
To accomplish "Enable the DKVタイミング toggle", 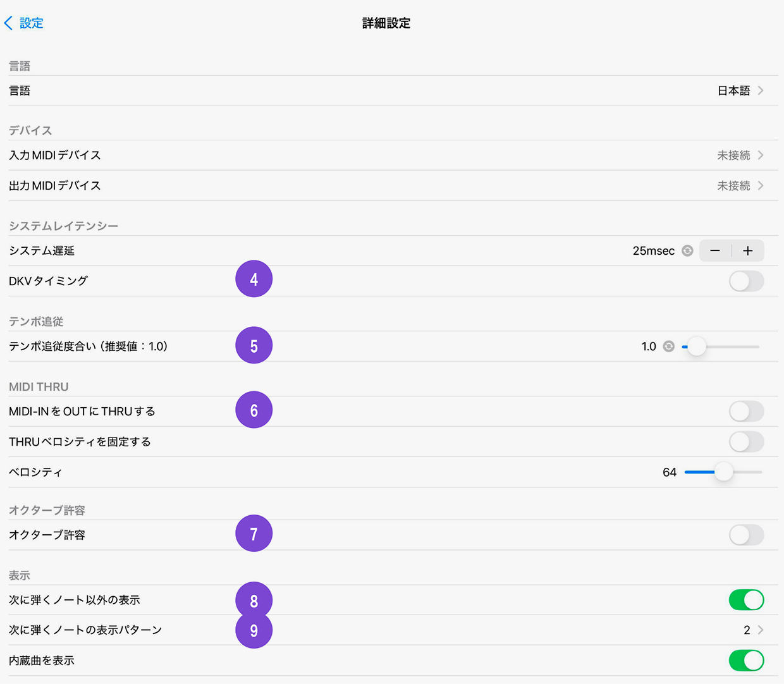I will coord(746,281).
